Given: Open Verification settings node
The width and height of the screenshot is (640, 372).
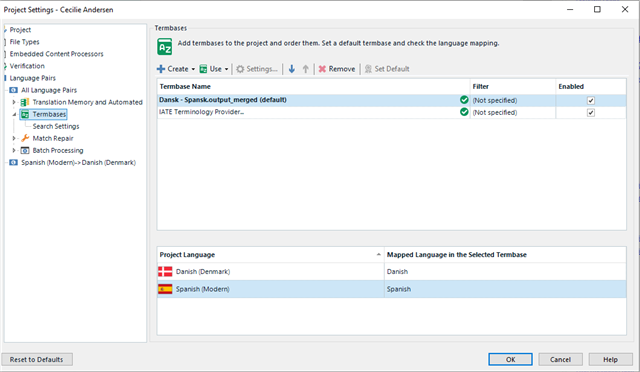Looking at the screenshot, I should click(27, 66).
